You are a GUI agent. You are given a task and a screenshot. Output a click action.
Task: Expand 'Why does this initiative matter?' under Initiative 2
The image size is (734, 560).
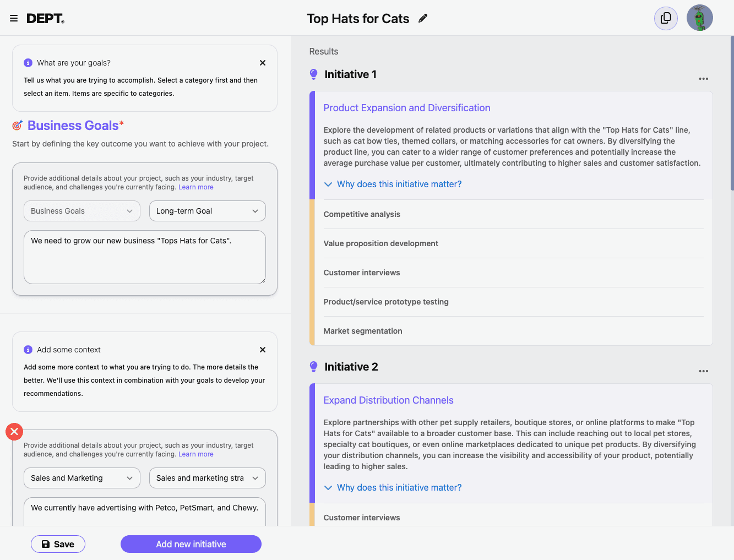coord(399,488)
